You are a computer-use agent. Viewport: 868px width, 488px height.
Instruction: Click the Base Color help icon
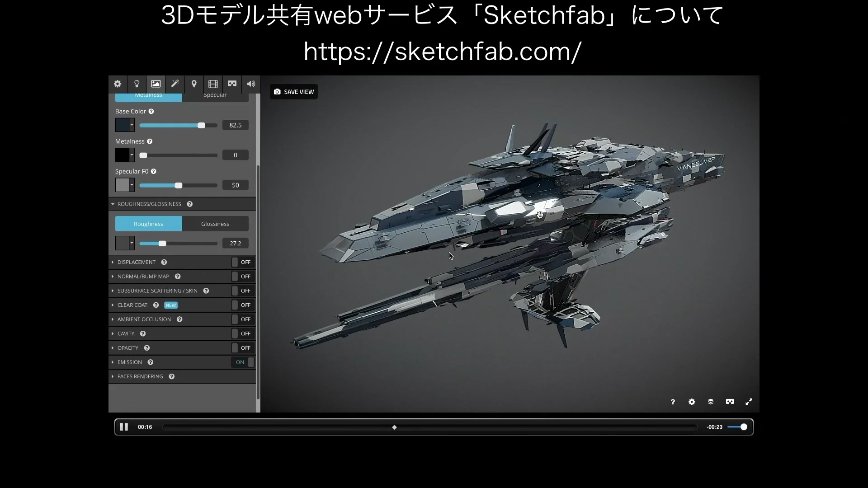(x=151, y=112)
